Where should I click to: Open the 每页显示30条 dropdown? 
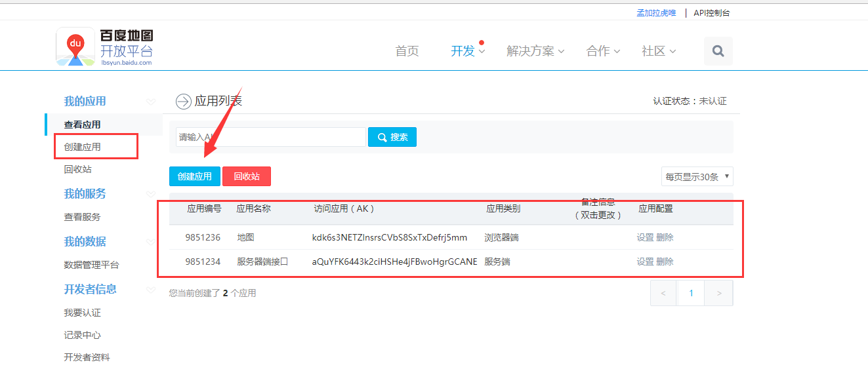pos(697,176)
